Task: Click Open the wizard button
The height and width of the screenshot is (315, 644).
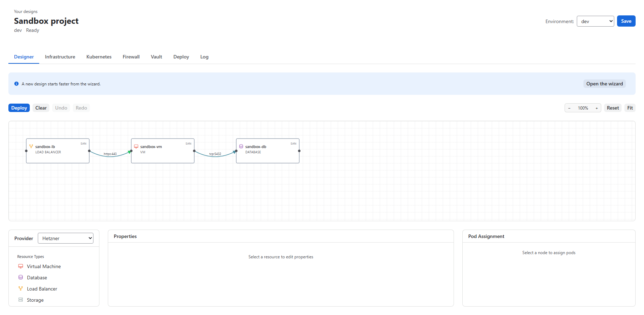Action: tap(604, 84)
